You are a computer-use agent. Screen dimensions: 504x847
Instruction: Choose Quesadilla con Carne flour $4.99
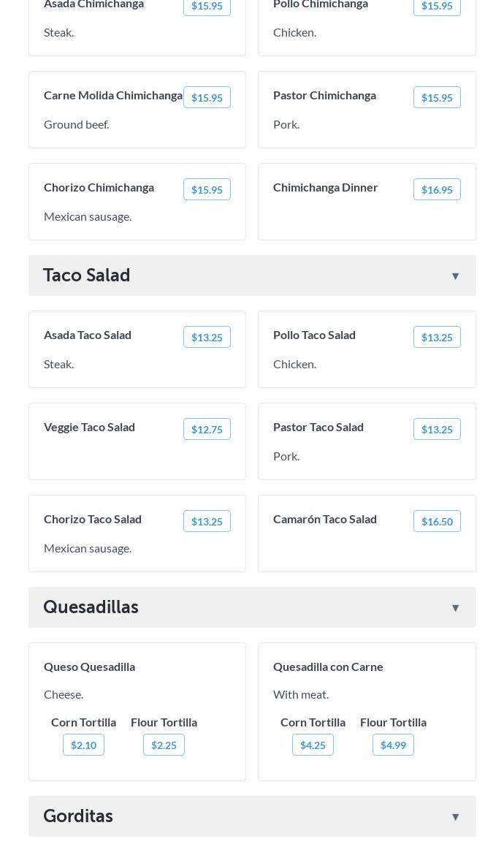[393, 745]
